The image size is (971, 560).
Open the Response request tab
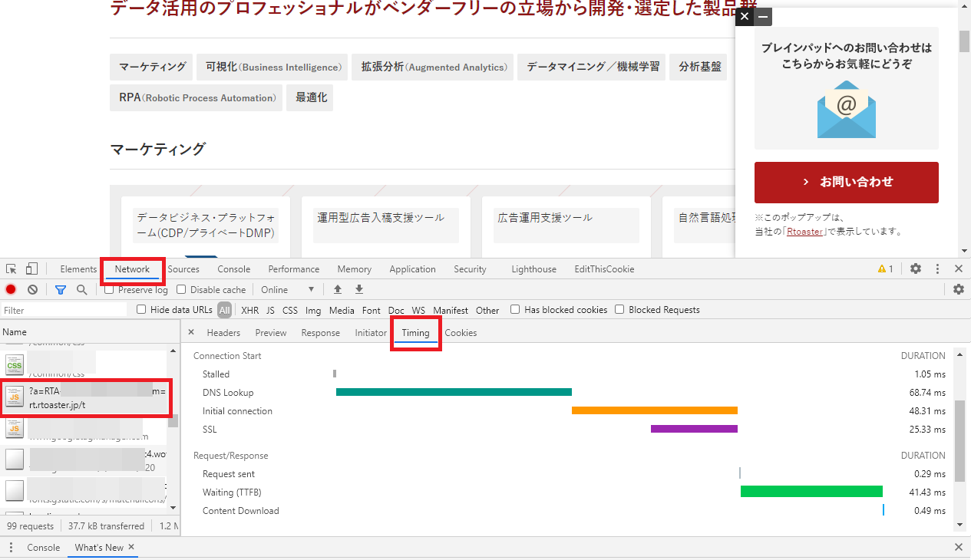point(320,332)
